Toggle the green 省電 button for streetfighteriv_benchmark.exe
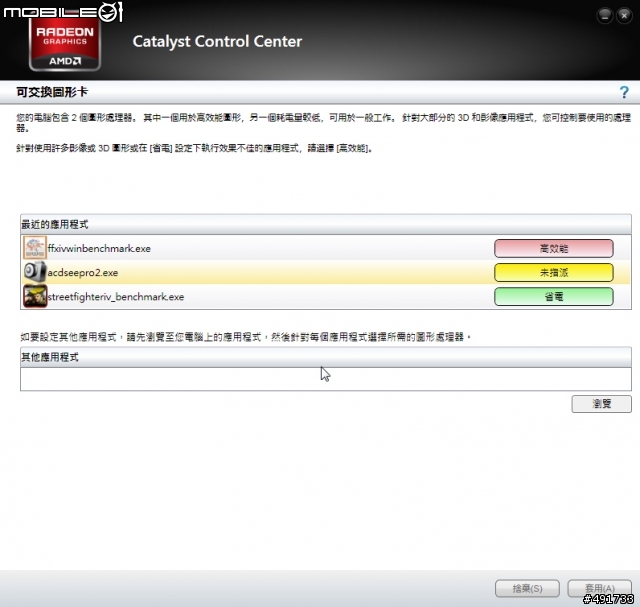 553,297
